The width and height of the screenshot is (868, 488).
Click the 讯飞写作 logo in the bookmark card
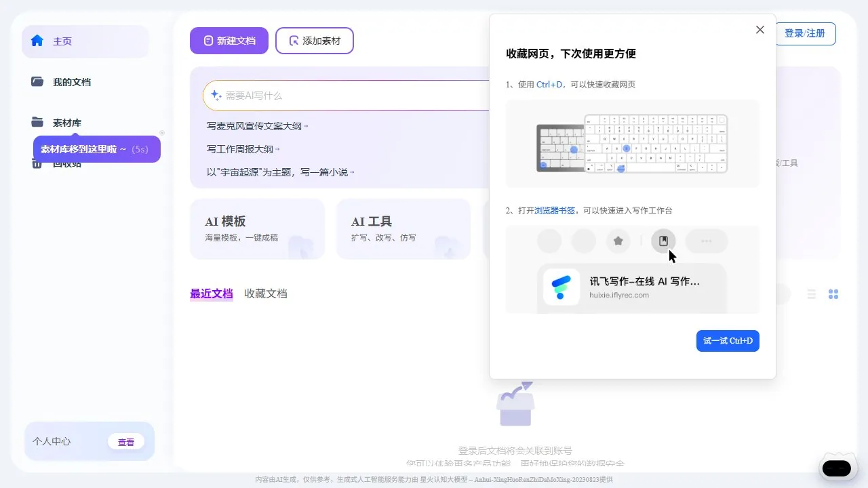point(561,287)
